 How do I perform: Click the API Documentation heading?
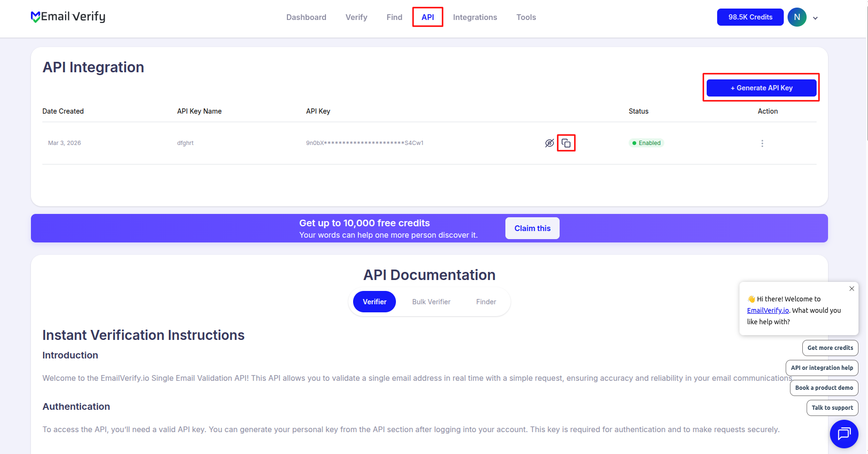(429, 275)
